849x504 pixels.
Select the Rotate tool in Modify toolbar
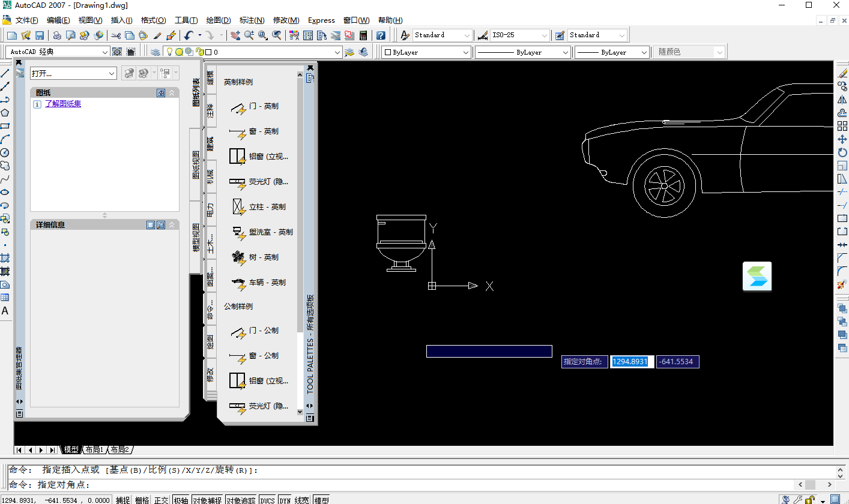click(x=842, y=152)
